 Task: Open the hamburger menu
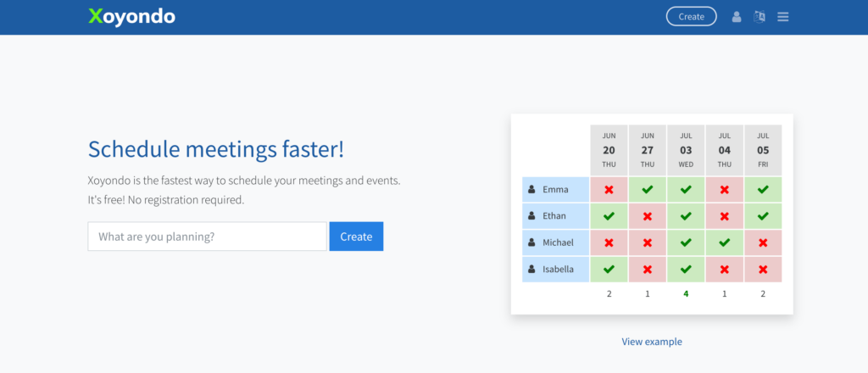click(x=782, y=17)
